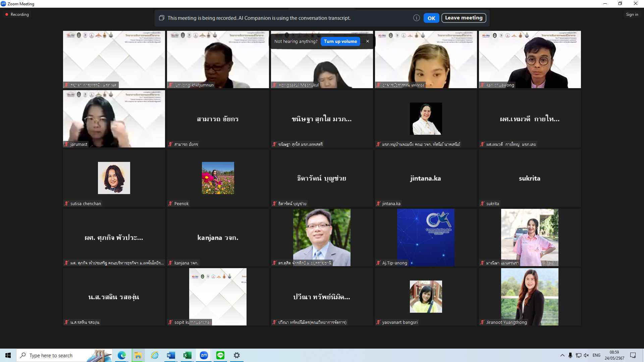This screenshot has width=644, height=362.
Task: Click the Leave meeting button
Action: pyautogui.click(x=464, y=18)
